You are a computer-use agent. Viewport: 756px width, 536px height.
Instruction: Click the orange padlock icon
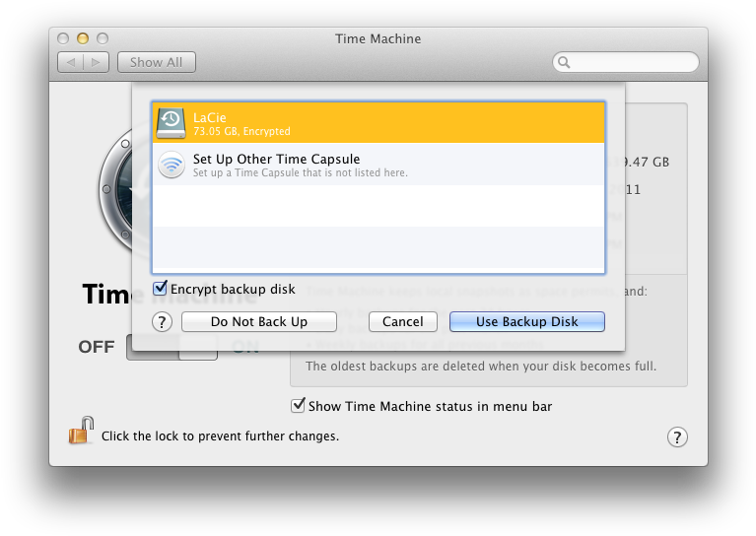click(82, 431)
